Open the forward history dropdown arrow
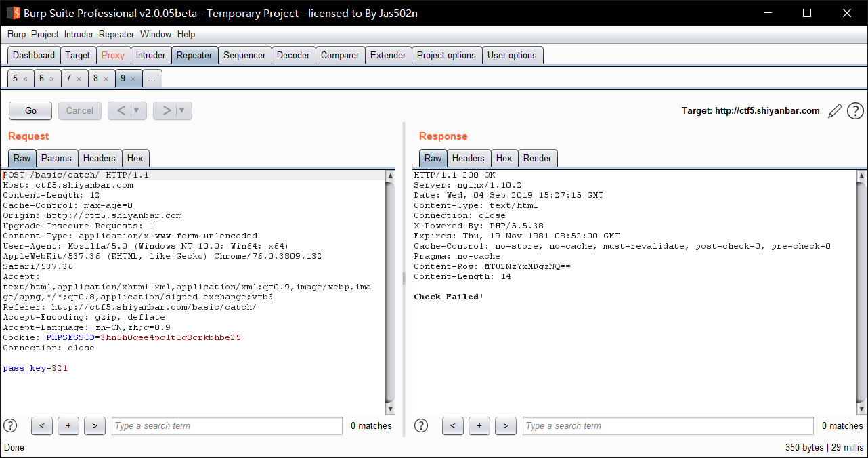The height and width of the screenshot is (458, 868). 183,110
